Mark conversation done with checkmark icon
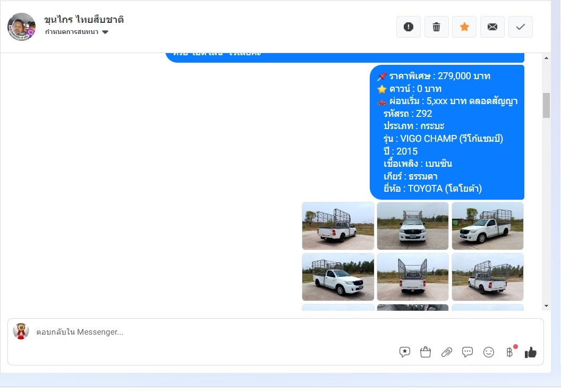The height and width of the screenshot is (392, 561). click(521, 27)
